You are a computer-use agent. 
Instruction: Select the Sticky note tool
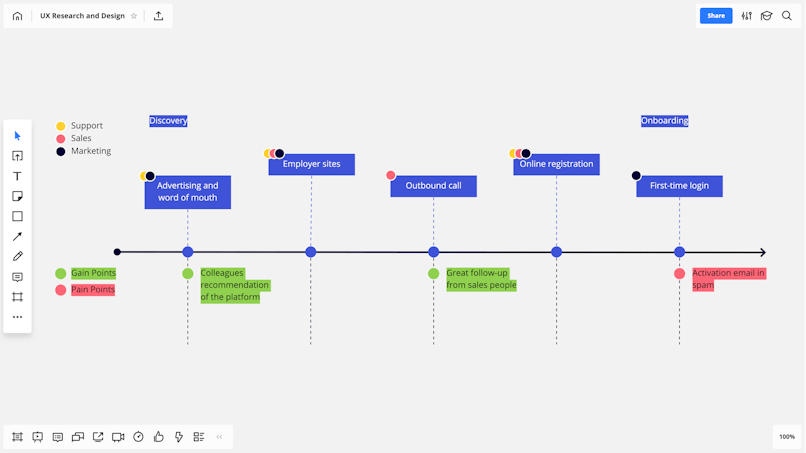click(x=17, y=196)
